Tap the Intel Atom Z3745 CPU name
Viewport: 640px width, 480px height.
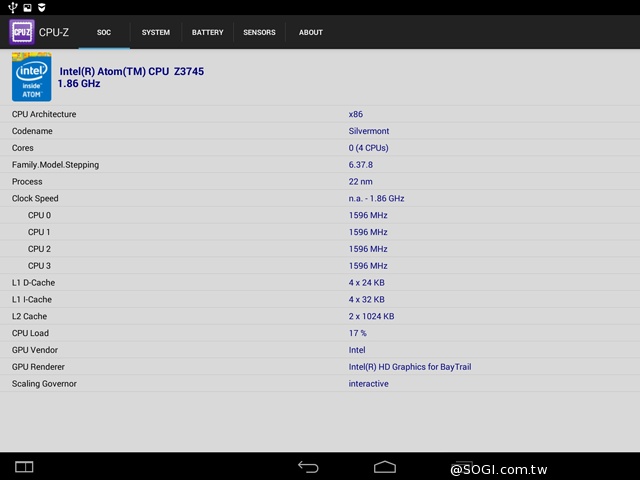(132, 72)
